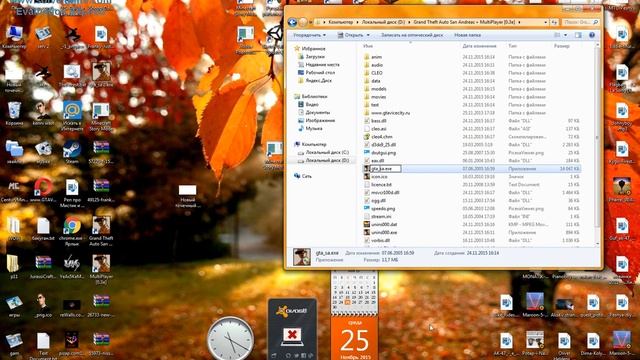Open the Steam desktop shortcut
Screen dimensions: 640x360
[x=72, y=153]
